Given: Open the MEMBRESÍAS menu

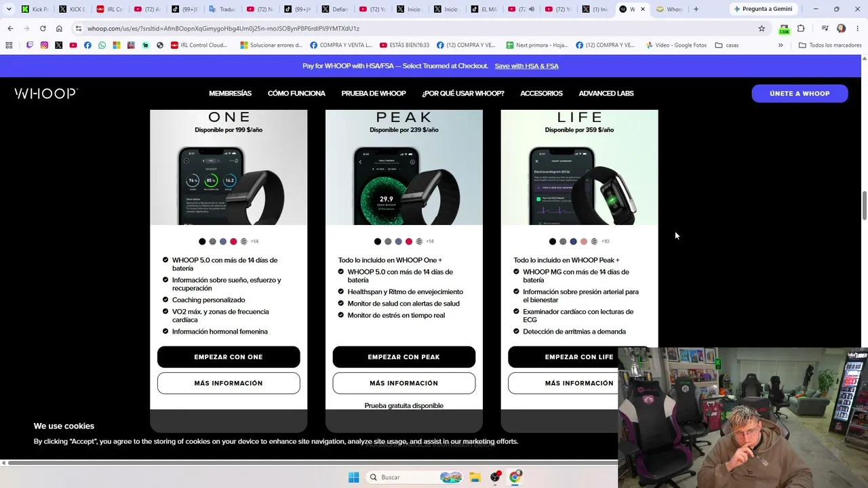Looking at the screenshot, I should pyautogui.click(x=230, y=94).
